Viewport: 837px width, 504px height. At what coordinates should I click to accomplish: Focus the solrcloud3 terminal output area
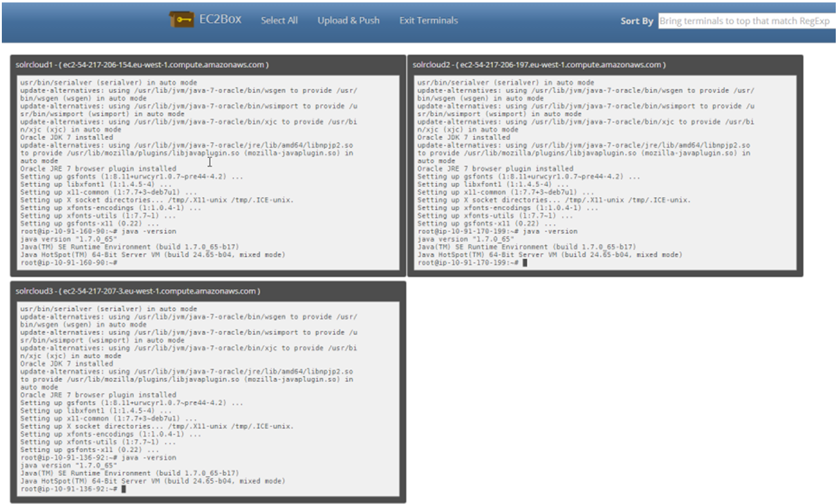(208, 399)
